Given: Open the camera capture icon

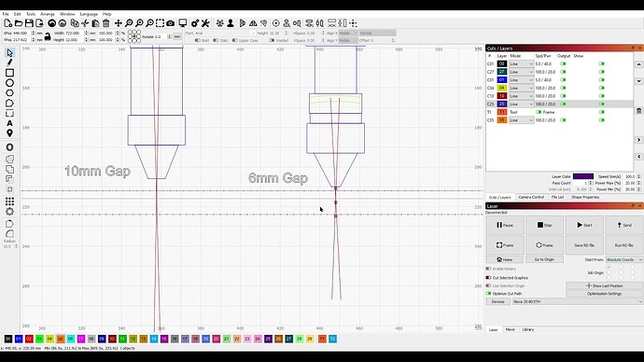Looking at the screenshot, I should point(171,23).
